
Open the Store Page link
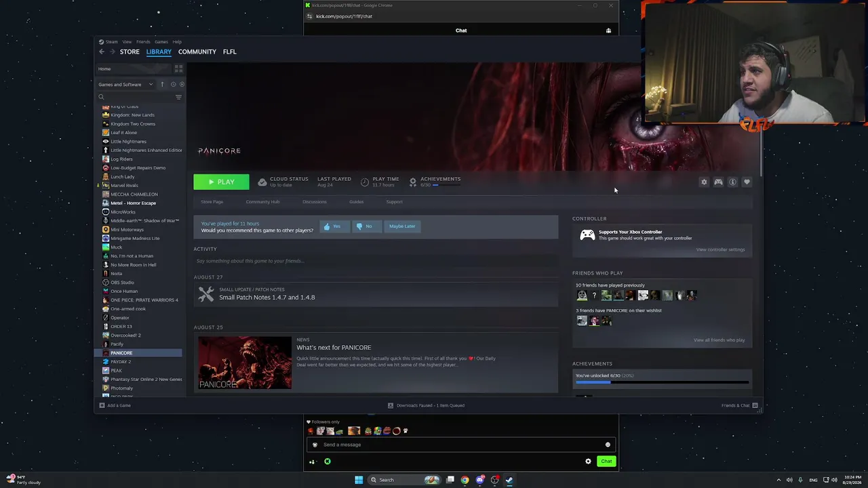pos(212,202)
